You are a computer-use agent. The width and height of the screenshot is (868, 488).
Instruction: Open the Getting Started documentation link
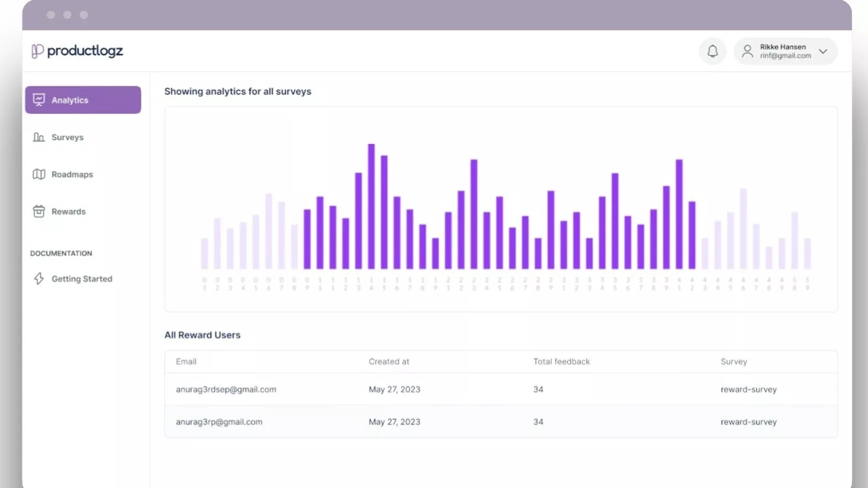coord(82,279)
